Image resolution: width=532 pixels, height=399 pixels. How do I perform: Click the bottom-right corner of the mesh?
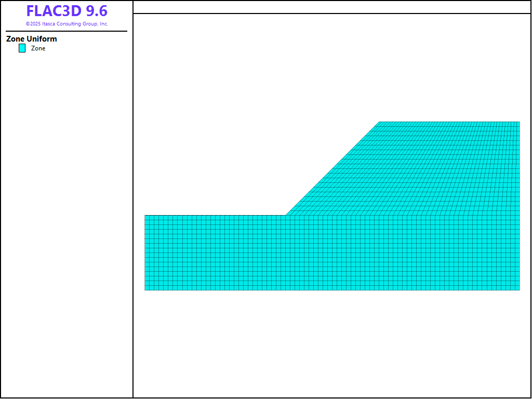click(519, 289)
